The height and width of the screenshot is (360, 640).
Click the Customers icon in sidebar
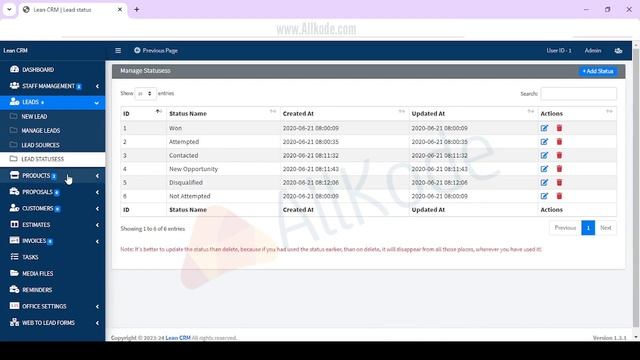(x=14, y=208)
